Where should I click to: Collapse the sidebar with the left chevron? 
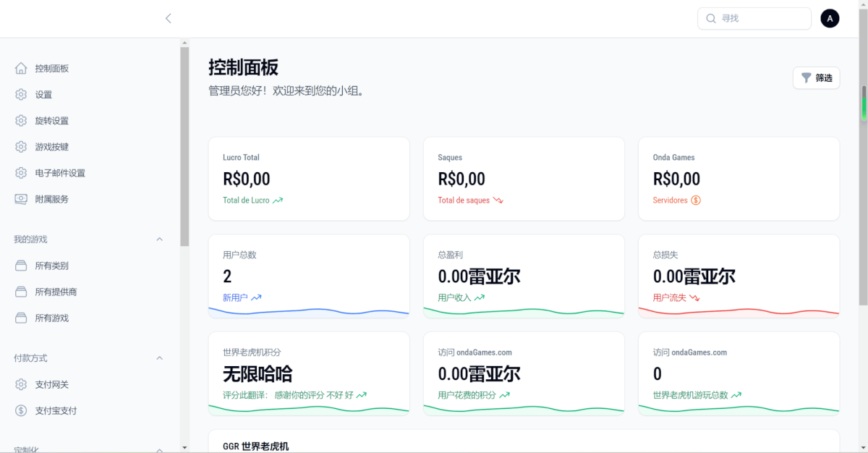coord(169,19)
